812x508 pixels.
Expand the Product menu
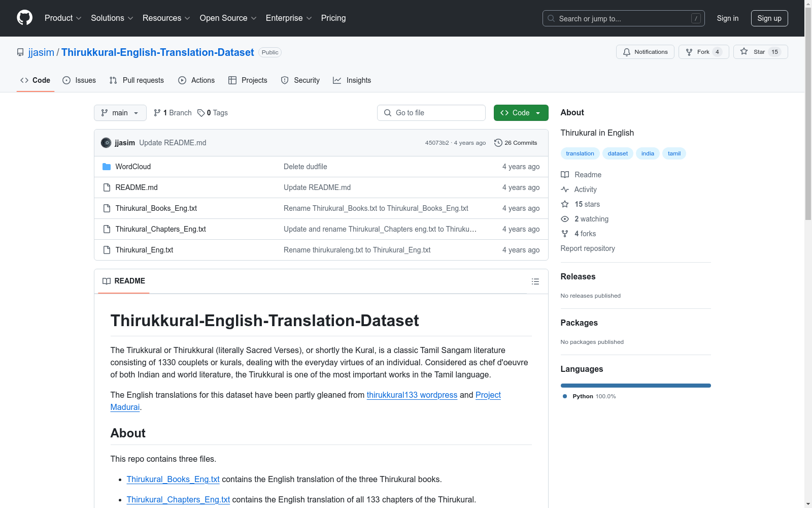click(63, 18)
